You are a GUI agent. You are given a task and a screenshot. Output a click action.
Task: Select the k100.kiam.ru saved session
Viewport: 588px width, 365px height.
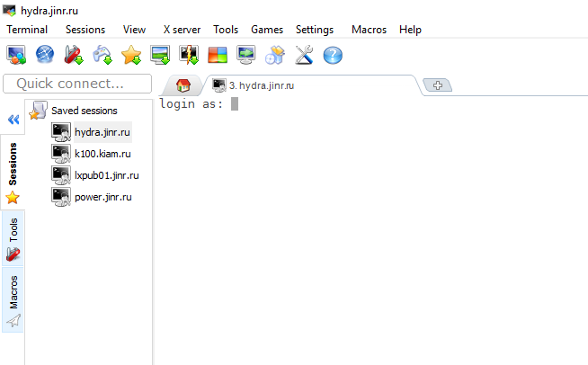point(102,154)
